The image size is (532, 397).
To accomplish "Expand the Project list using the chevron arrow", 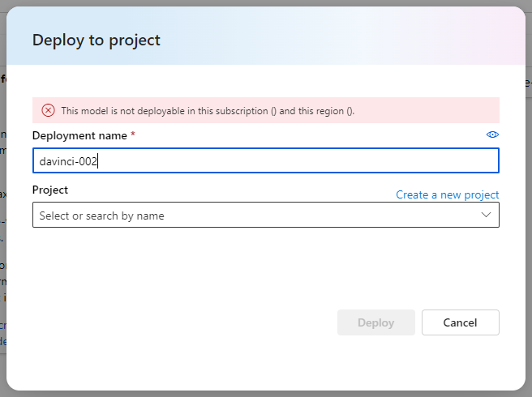I will (x=486, y=215).
